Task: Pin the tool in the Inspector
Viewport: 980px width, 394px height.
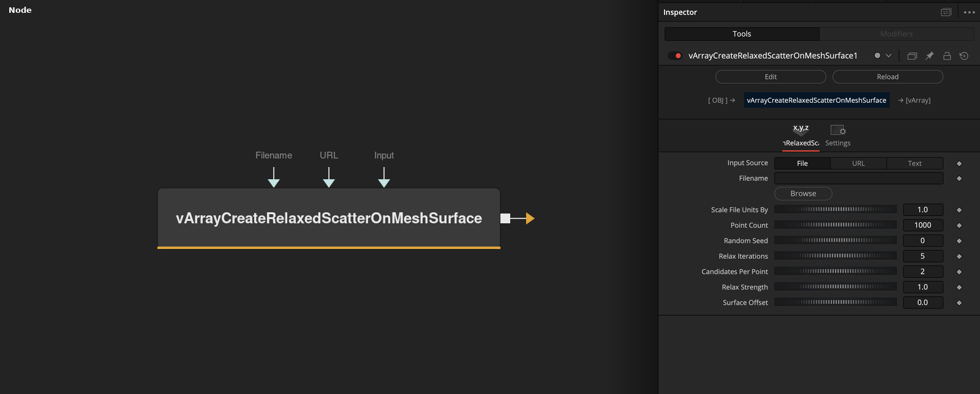Action: click(929, 56)
